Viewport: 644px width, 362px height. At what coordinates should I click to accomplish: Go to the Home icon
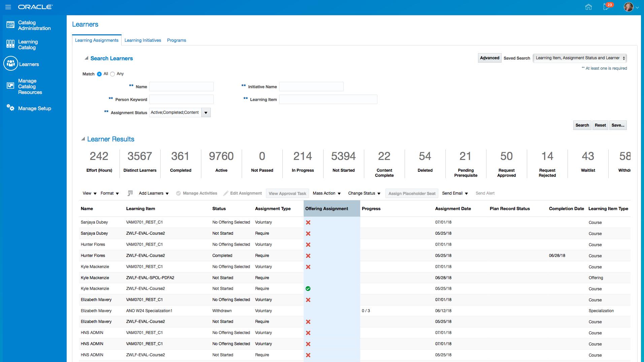click(x=588, y=7)
